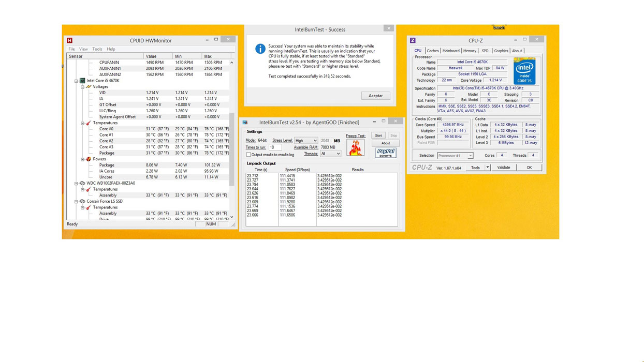Click the PayPal Donate image button
Screen dimensions: 644x362
coord(386,153)
